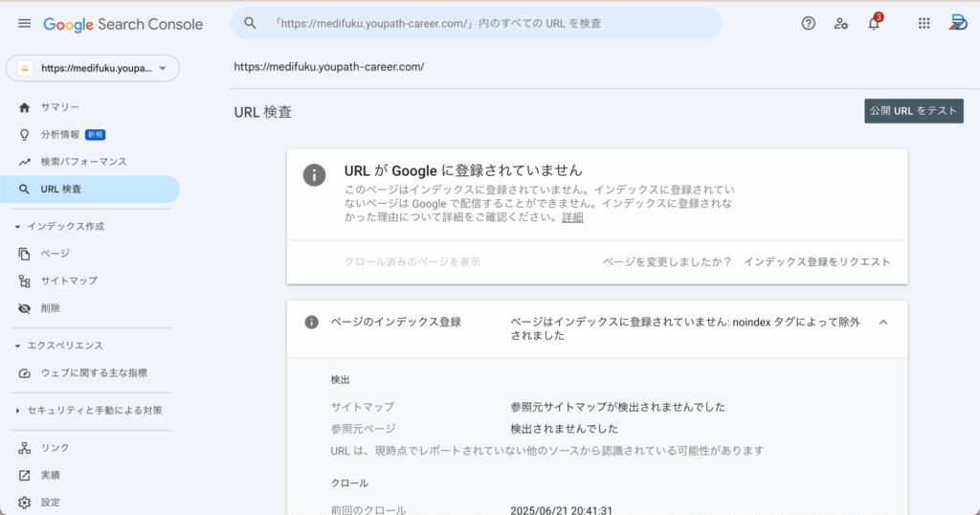Click the 検索パフォーマンス trend icon

(x=24, y=162)
